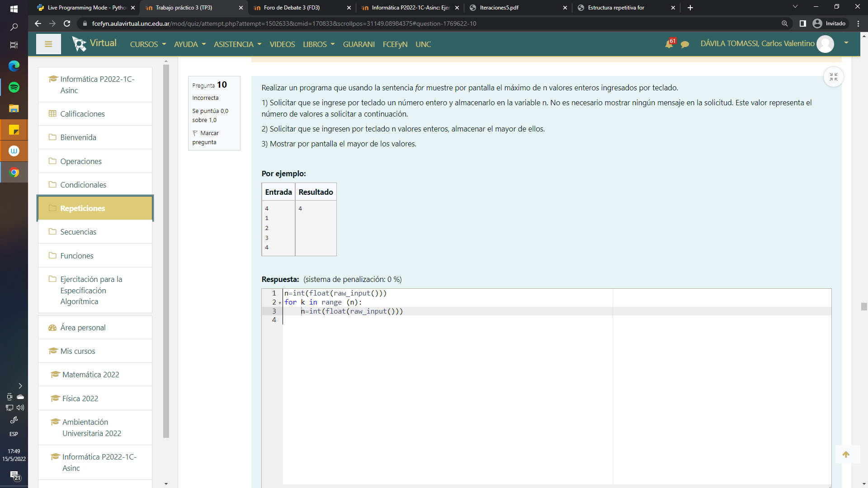868x488 pixels.
Task: Open the Spotify icon in the taskbar
Action: coord(14,87)
